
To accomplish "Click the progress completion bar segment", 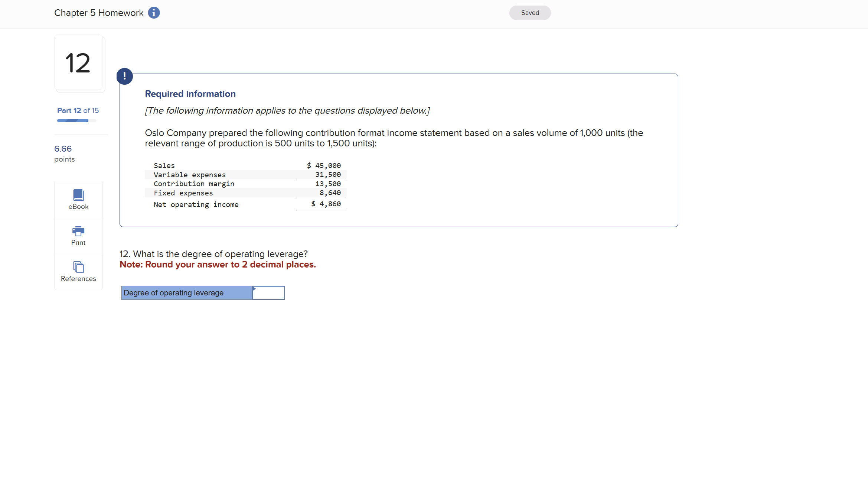I will 72,120.
